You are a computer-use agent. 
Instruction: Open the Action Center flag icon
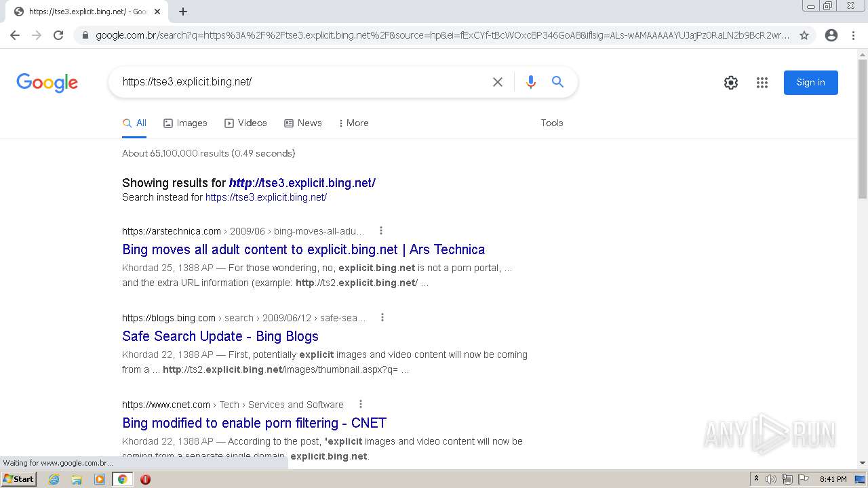pos(804,479)
